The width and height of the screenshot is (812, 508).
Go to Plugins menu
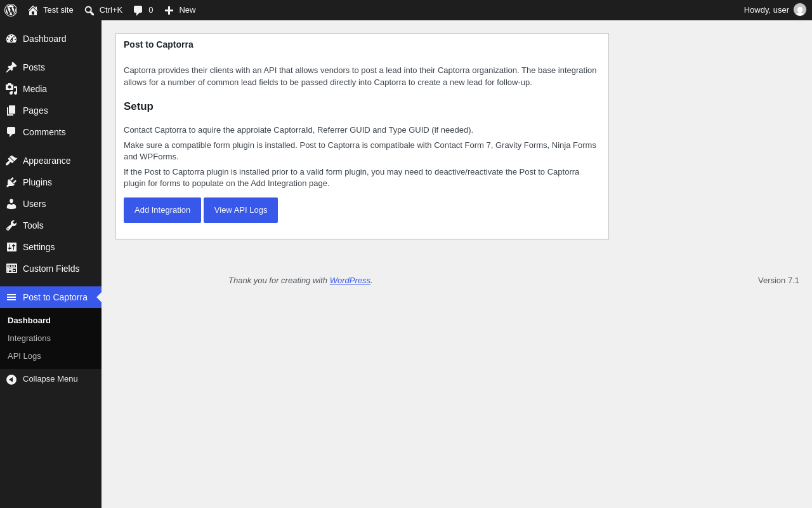(x=51, y=182)
